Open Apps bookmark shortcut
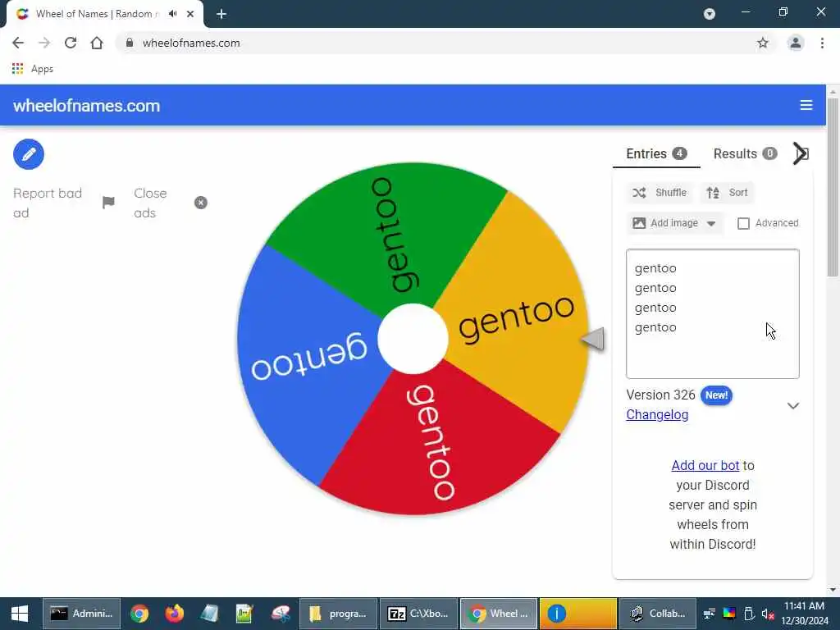The image size is (840, 630). coord(32,69)
